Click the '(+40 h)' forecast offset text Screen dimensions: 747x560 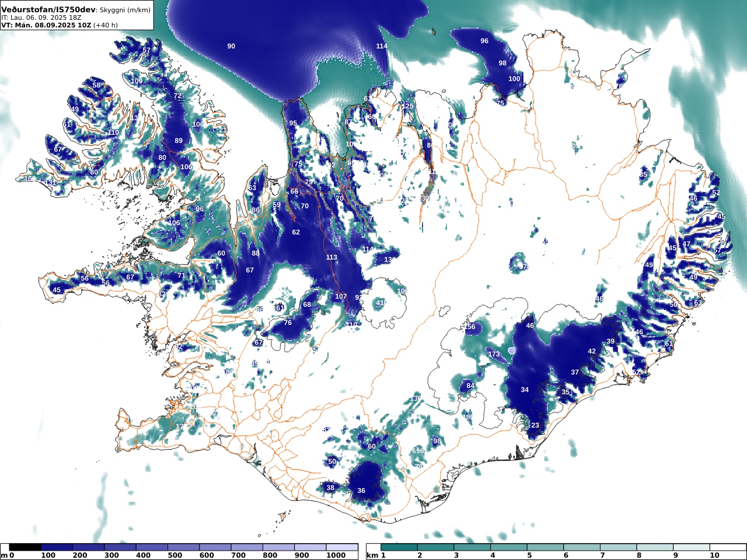pos(106,25)
